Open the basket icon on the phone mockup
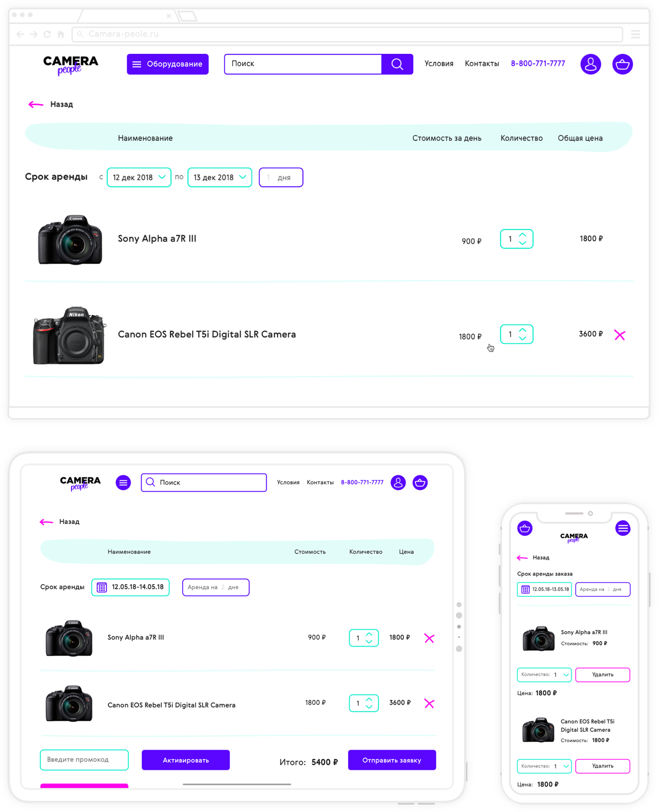Screen dimensions: 658x812 tap(525, 529)
